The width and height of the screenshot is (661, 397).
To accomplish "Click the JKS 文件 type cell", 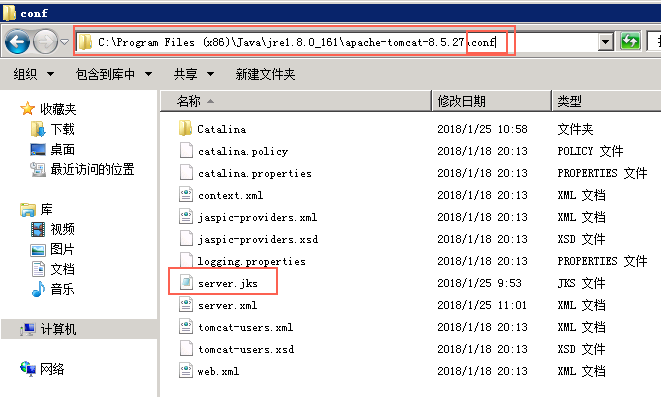I will pos(581,283).
